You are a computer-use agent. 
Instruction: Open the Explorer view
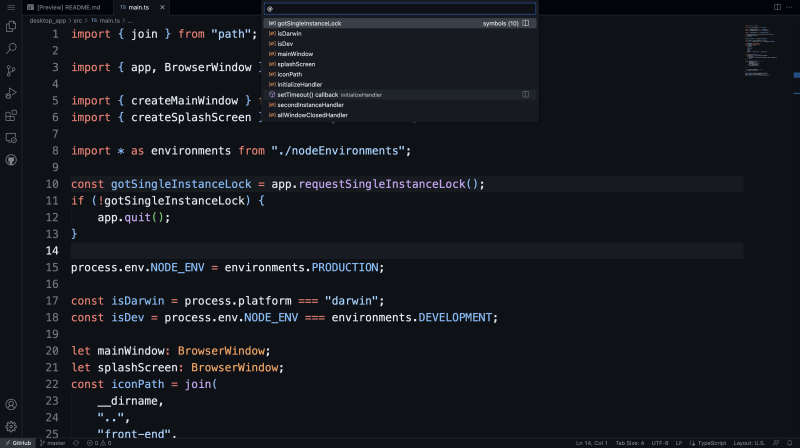(11, 27)
